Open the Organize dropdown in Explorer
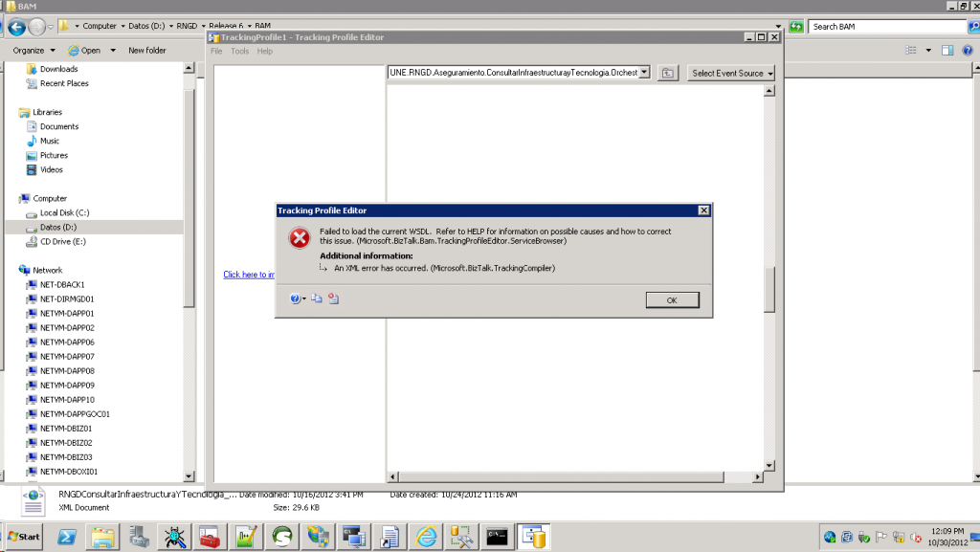The image size is (980, 552). [33, 50]
